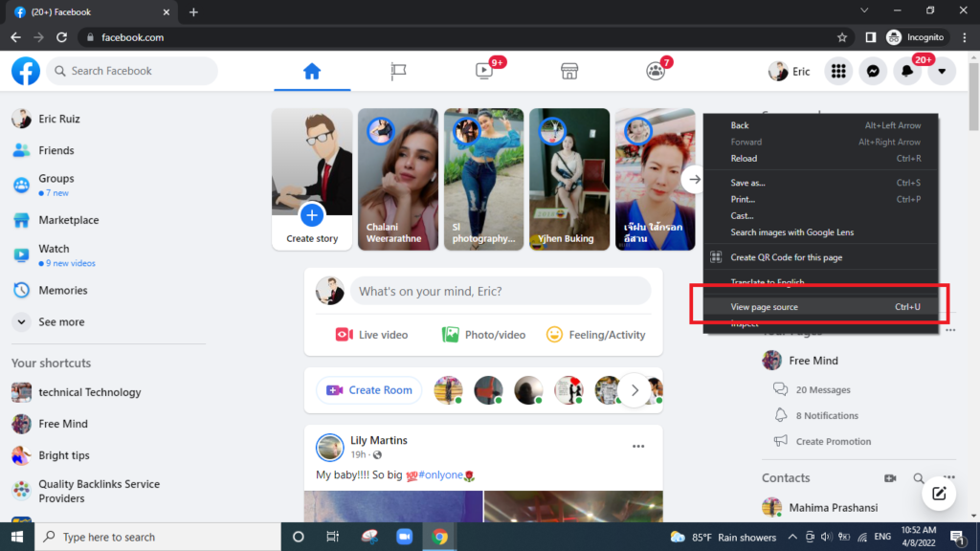980x551 pixels.
Task: Click the Create Room button
Action: tap(369, 390)
